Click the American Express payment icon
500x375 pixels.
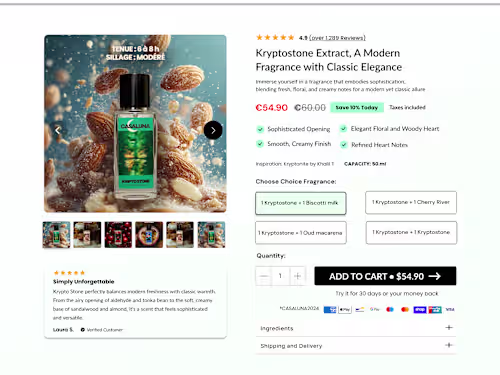(330, 310)
